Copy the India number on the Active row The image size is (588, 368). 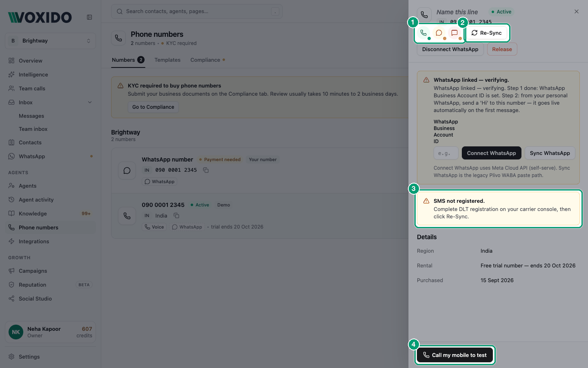(176, 215)
